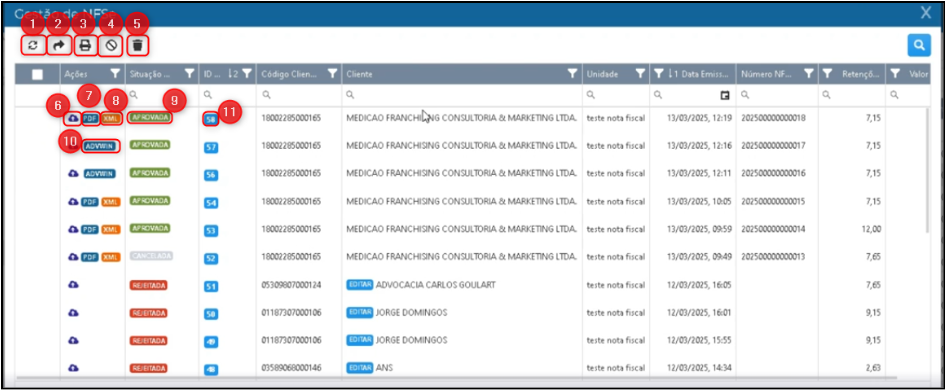The image size is (945, 390).
Task: Click the cloud icon on ID 48 row
Action: pyautogui.click(x=73, y=368)
